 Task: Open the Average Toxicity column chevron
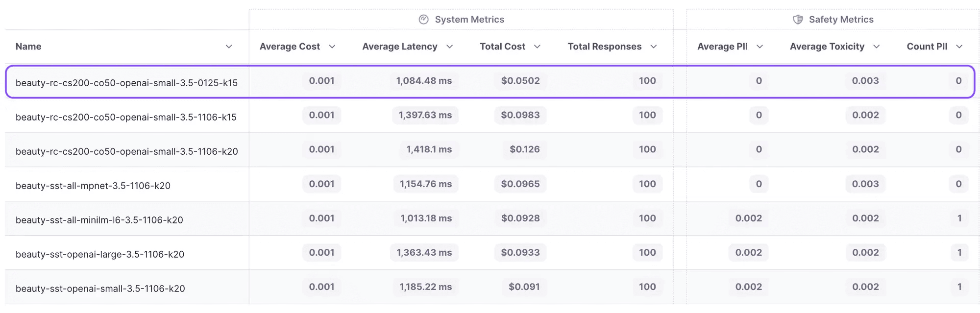coord(876,47)
